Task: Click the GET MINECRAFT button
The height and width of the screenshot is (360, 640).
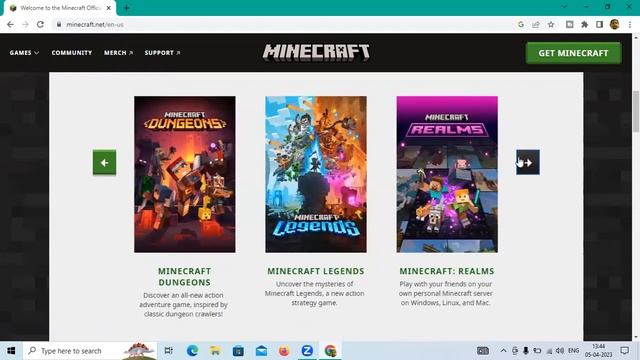Action: [573, 53]
